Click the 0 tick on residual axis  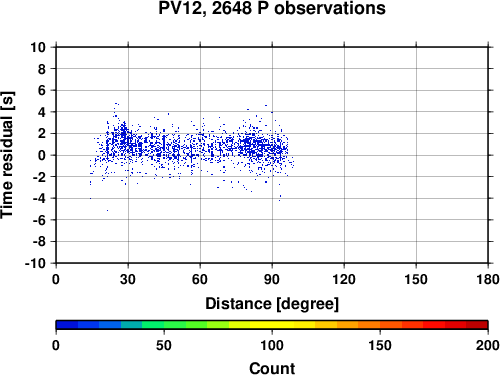(x=41, y=155)
